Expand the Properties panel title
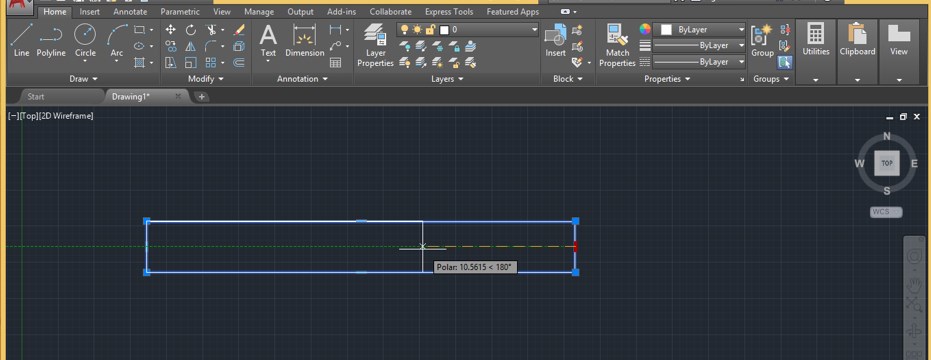Screen dimensions: 931x360 coord(668,78)
